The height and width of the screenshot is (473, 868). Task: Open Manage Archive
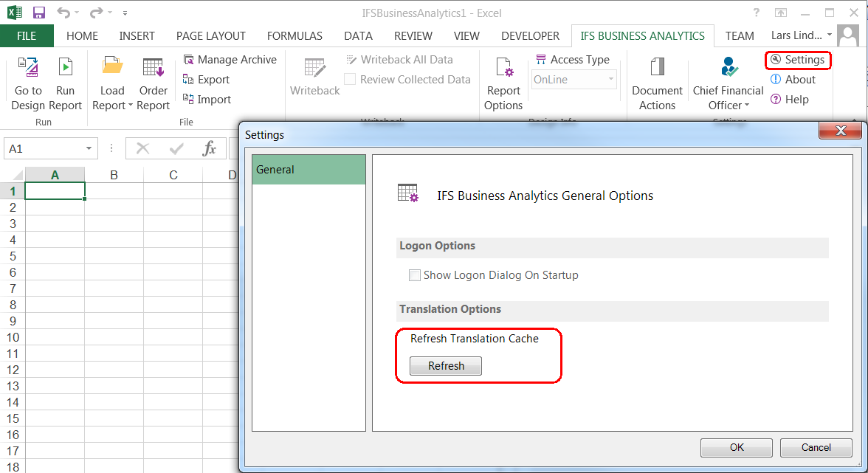(x=230, y=60)
